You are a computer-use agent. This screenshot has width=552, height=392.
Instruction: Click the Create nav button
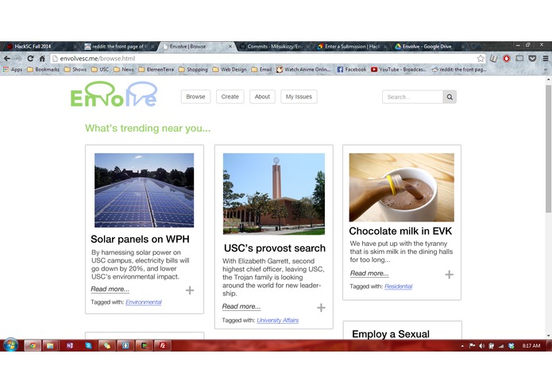point(230,97)
